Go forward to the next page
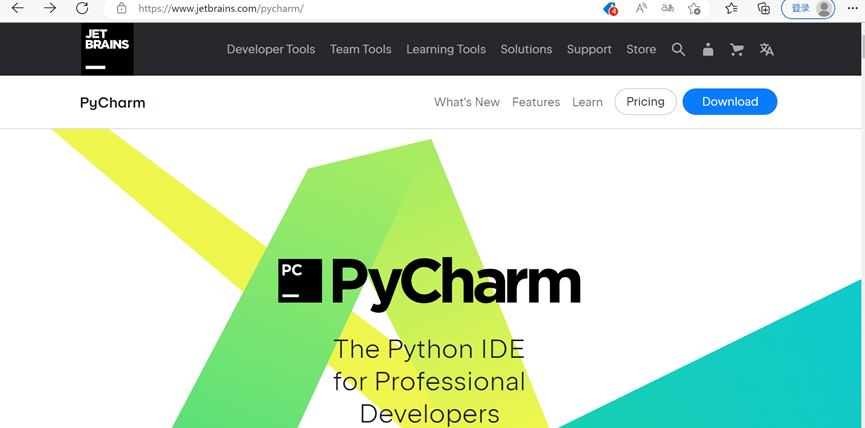The width and height of the screenshot is (865, 428). (x=50, y=8)
